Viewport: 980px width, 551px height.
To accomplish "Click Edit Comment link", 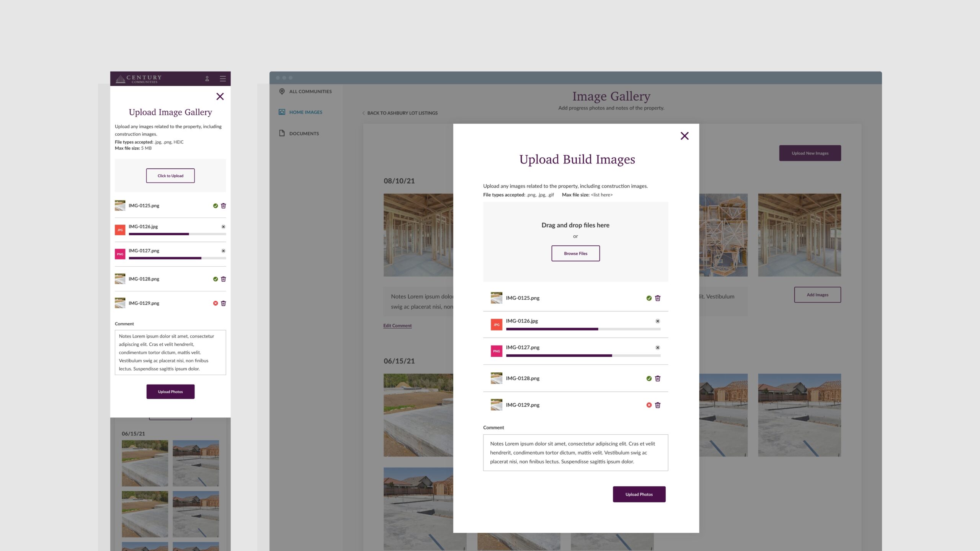I will pos(397,326).
